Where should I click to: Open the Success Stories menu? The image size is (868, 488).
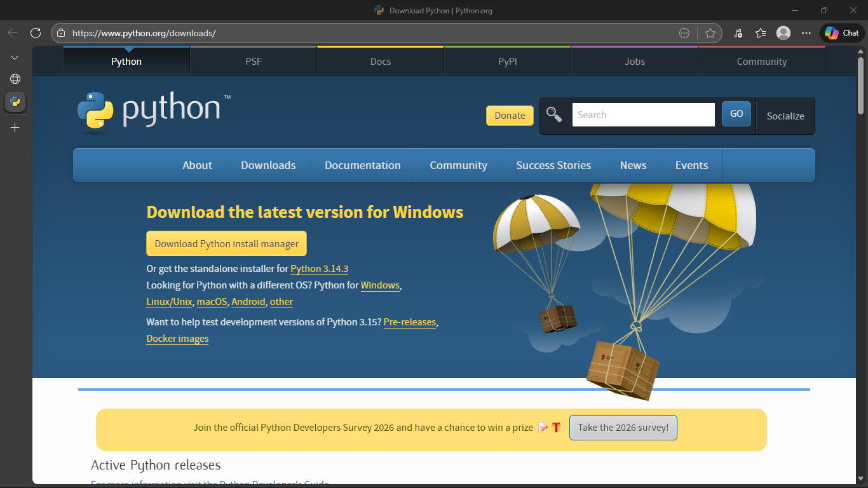[553, 165]
